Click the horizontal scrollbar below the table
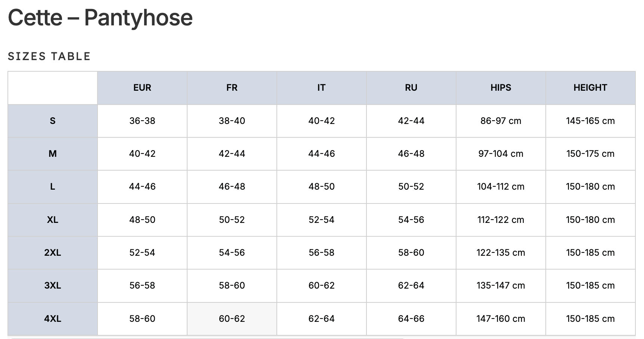This screenshot has width=644, height=339. coord(207,338)
